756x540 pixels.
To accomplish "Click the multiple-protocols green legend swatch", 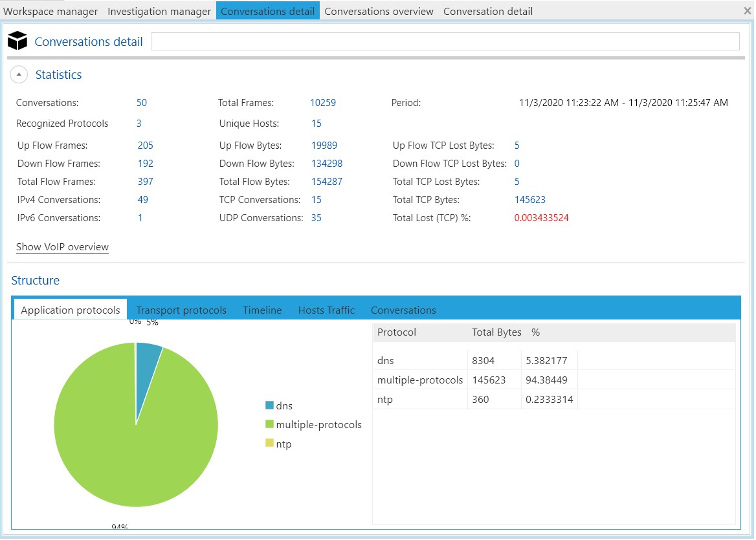I will (269, 425).
